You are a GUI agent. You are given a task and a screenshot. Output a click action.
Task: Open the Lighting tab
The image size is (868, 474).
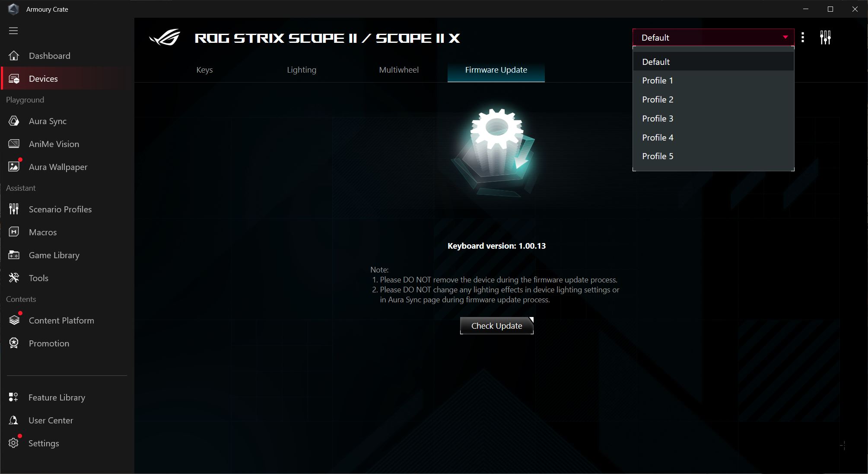[x=302, y=70]
